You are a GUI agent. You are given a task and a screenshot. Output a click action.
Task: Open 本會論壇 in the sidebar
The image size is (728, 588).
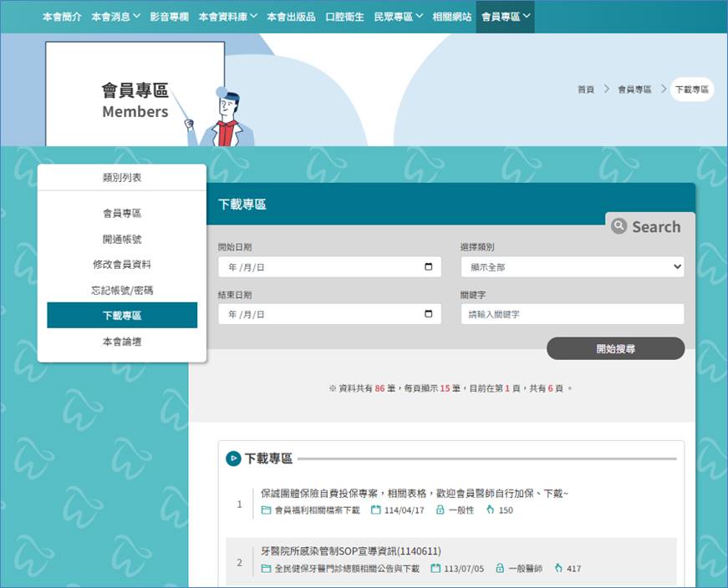(x=122, y=342)
